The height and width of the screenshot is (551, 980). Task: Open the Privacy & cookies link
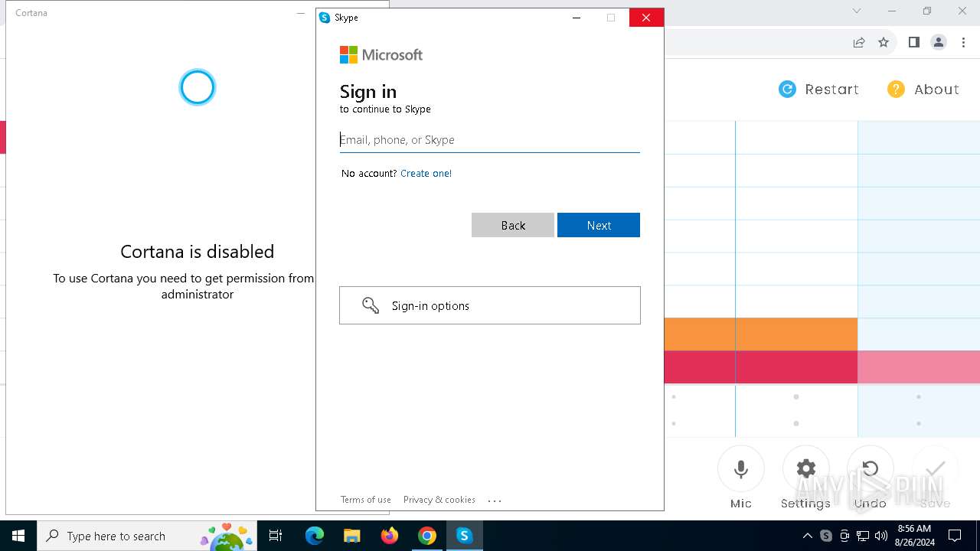pyautogui.click(x=439, y=500)
